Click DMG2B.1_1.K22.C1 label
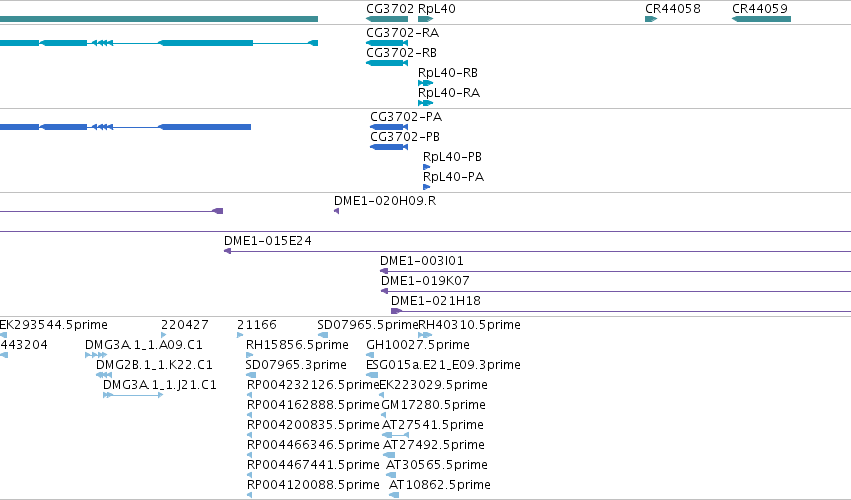 tap(154, 365)
